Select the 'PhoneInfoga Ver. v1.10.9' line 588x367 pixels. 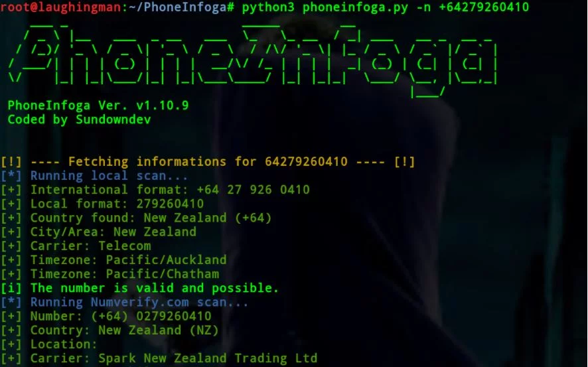pyautogui.click(x=98, y=106)
